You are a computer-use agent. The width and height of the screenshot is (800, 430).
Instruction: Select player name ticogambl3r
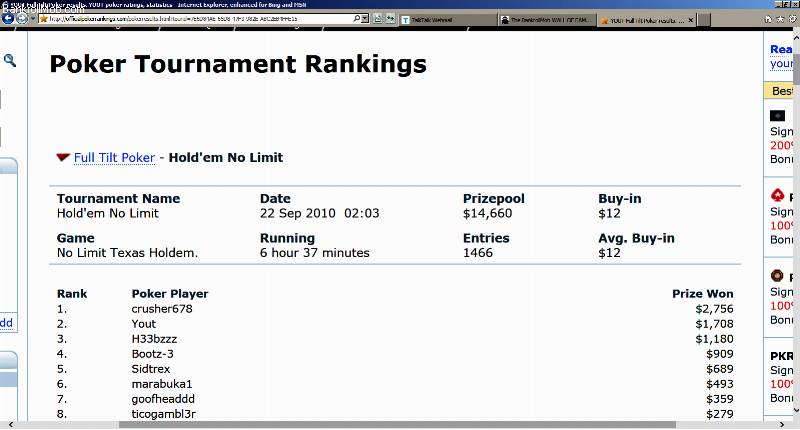(x=163, y=414)
